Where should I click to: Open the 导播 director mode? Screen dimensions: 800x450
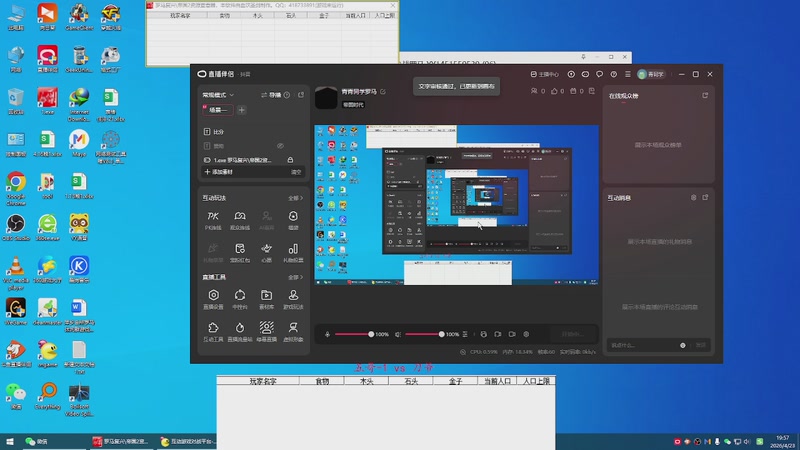click(x=271, y=95)
